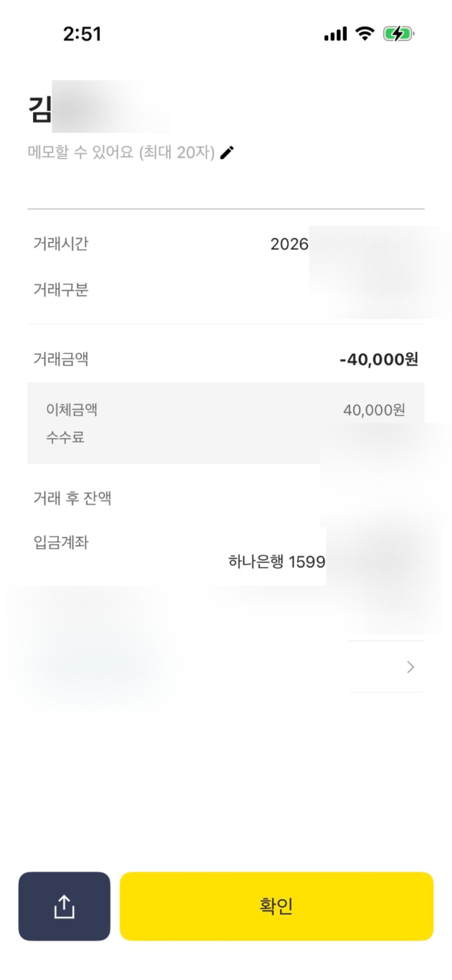Tap the battery charging icon
Viewport: 452px width, 980px height.
(x=398, y=34)
